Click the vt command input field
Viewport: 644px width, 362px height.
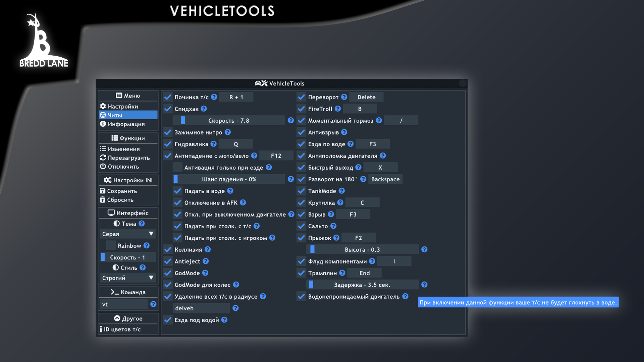(x=124, y=304)
